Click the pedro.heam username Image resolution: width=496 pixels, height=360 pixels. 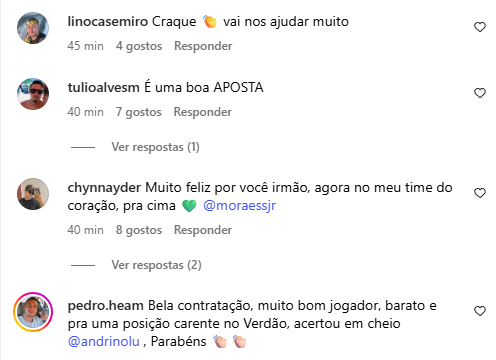[x=106, y=306]
